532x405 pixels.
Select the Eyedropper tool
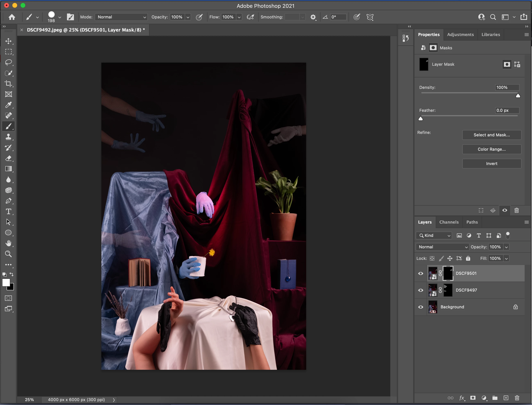click(x=8, y=105)
